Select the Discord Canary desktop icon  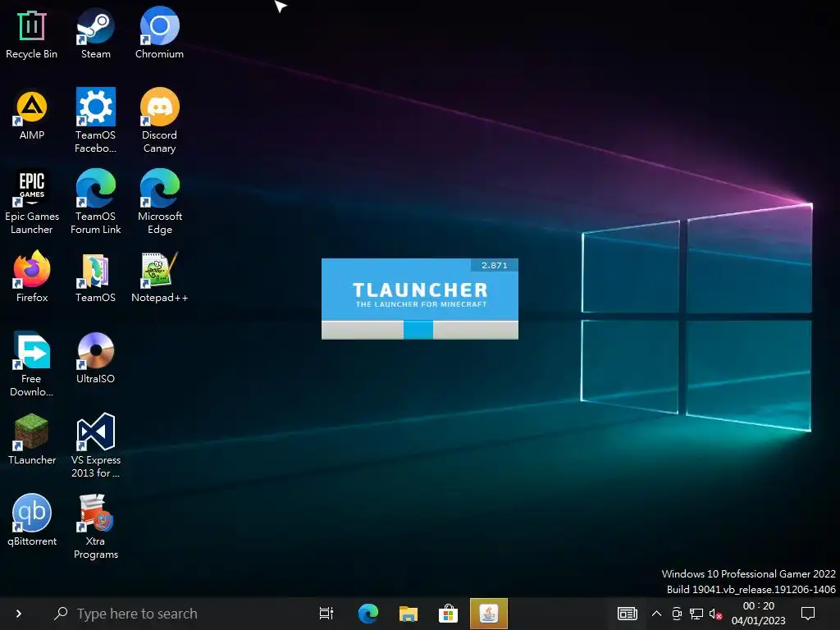[x=159, y=121]
